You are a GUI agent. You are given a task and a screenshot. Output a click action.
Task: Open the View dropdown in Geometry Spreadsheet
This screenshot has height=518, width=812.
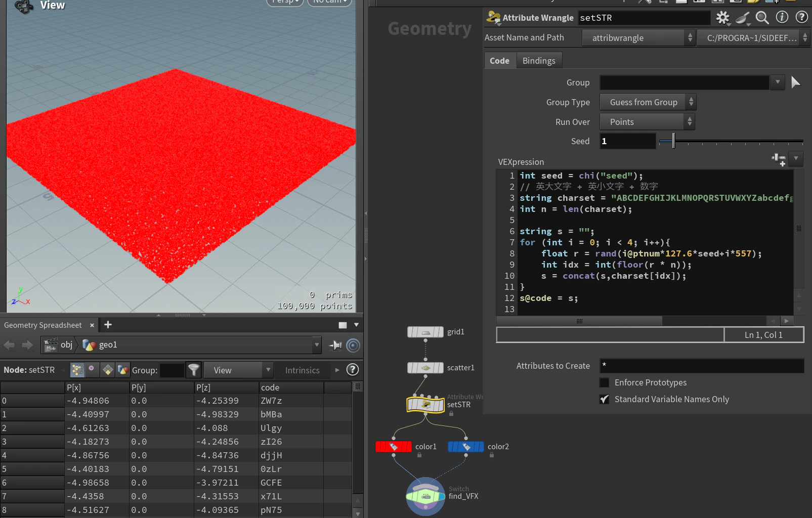click(238, 370)
